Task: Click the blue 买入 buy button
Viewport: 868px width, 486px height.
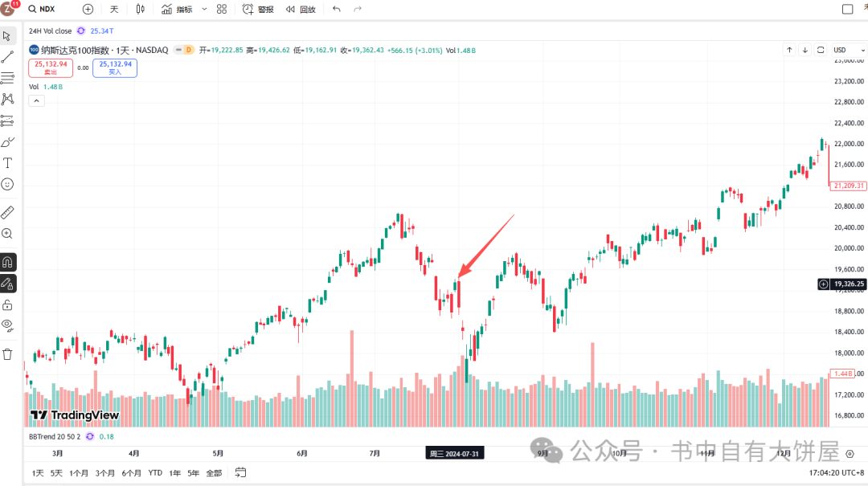Action: tap(115, 67)
